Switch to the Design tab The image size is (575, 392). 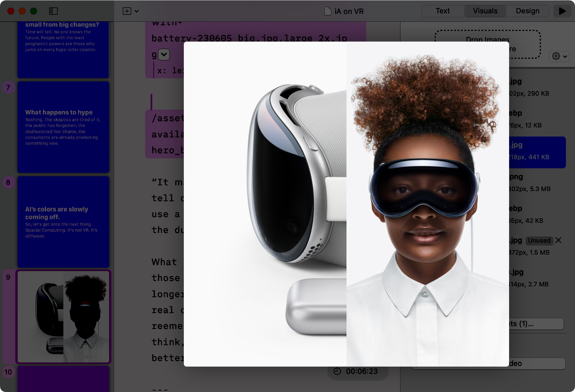tap(528, 11)
